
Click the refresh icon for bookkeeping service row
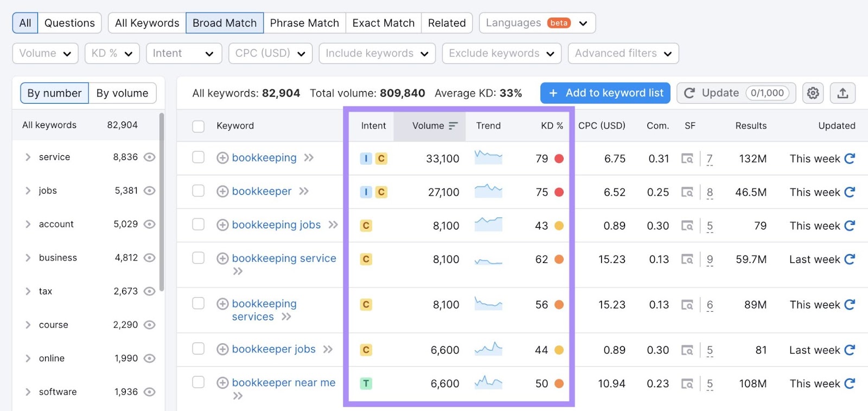coord(850,259)
